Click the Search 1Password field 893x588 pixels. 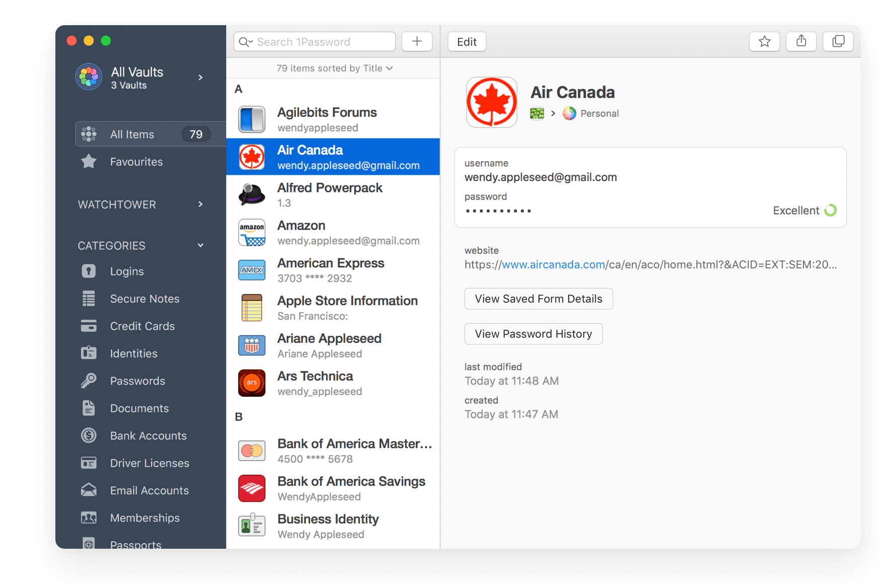315,42
